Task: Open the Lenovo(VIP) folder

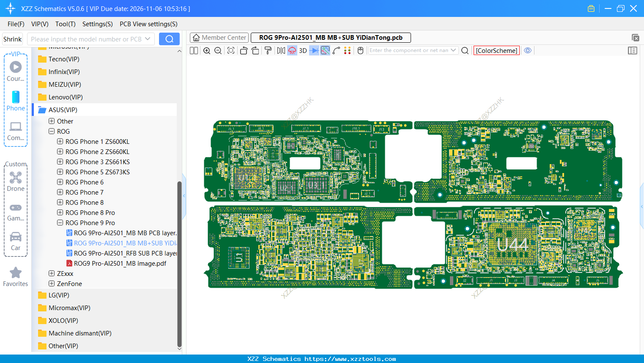Action: pyautogui.click(x=66, y=97)
